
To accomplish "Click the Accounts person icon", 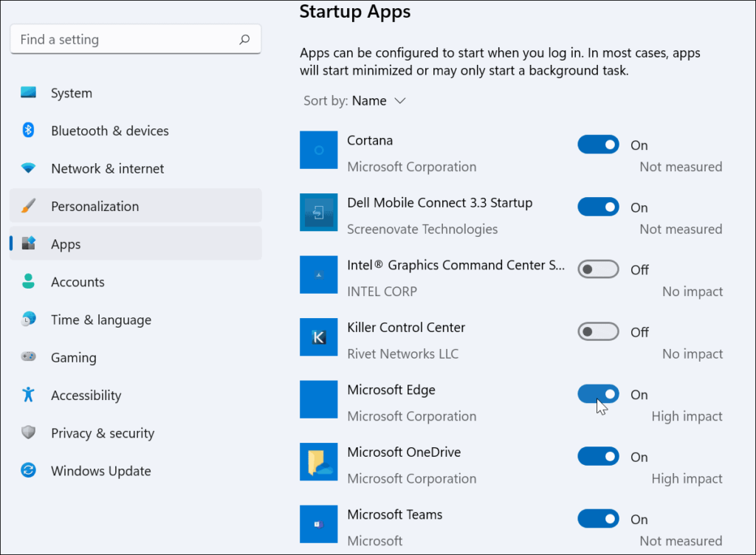I will click(29, 281).
